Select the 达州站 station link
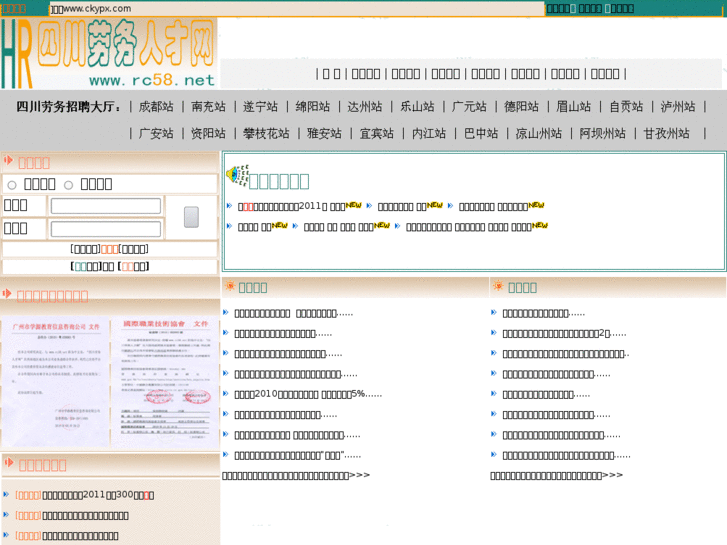 coord(364,107)
